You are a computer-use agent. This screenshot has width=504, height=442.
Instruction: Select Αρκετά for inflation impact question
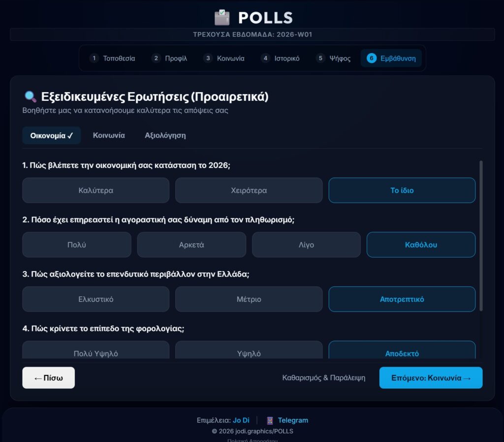point(191,245)
